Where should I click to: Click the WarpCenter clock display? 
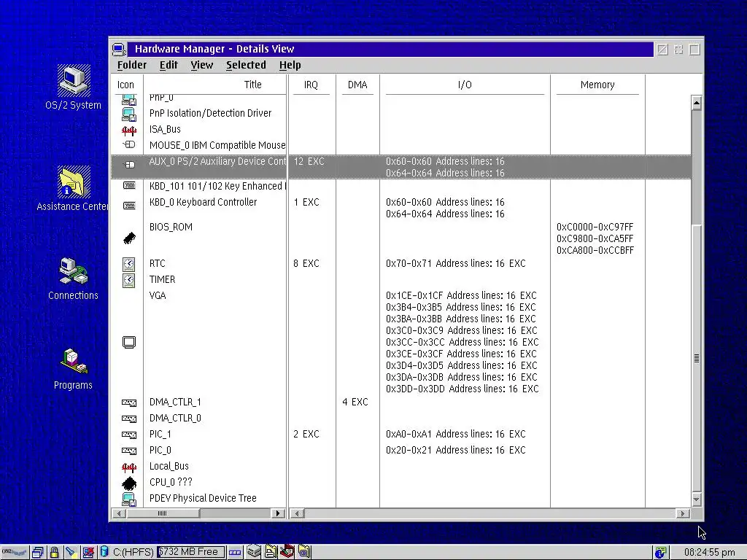pos(709,553)
